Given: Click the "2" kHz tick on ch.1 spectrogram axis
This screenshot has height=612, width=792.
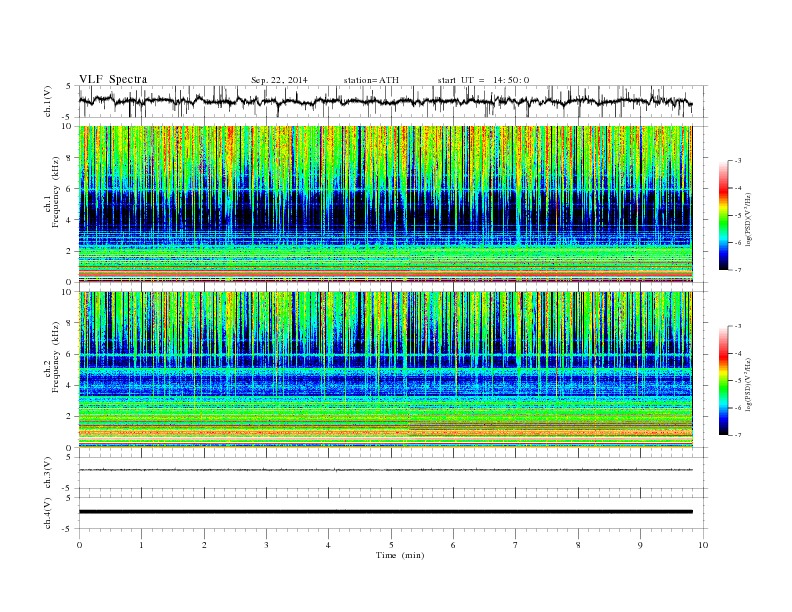Looking at the screenshot, I should point(69,251).
